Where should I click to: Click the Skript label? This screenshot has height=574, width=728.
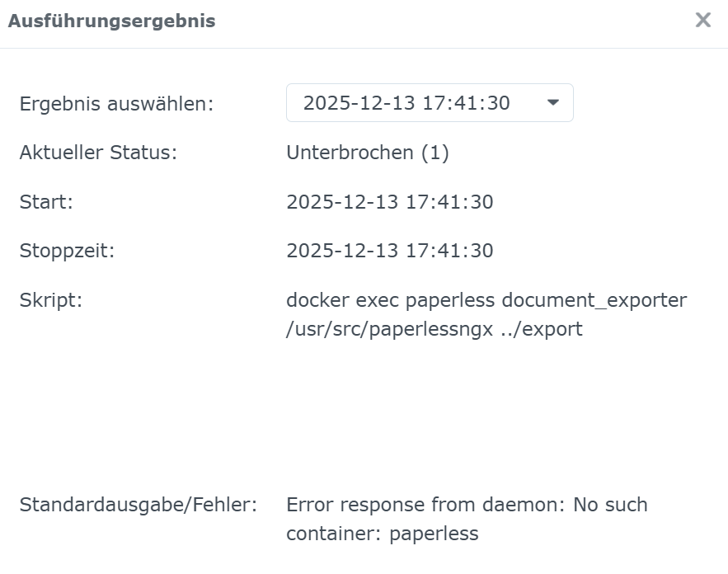[x=51, y=299]
